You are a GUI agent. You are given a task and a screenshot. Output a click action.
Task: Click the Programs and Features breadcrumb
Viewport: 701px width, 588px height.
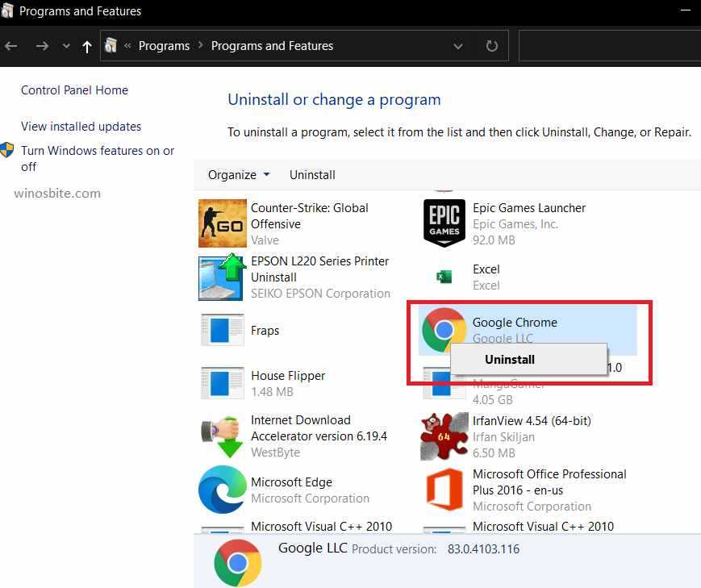tap(273, 46)
